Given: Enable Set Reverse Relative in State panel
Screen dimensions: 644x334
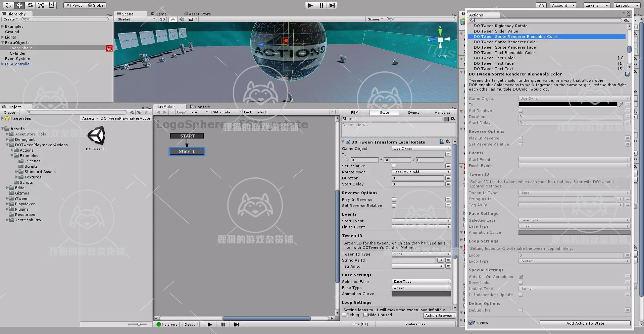Looking at the screenshot, I should (394, 206).
